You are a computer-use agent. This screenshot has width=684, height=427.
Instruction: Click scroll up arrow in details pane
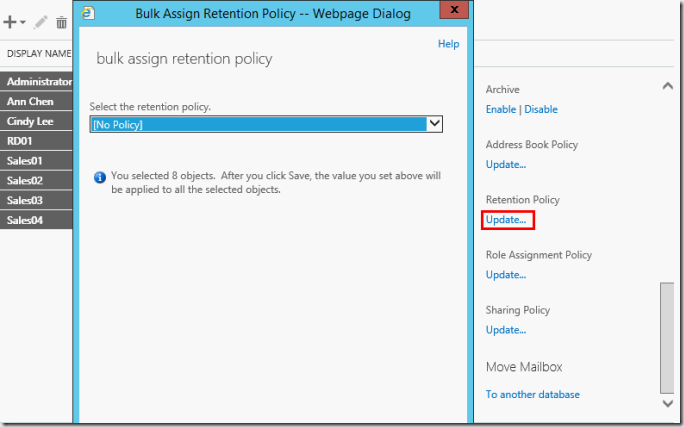[668, 87]
